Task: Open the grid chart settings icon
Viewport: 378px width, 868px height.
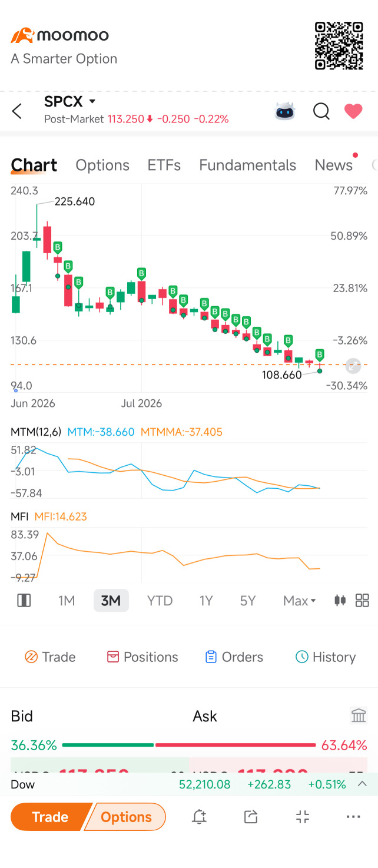Action: (x=363, y=601)
